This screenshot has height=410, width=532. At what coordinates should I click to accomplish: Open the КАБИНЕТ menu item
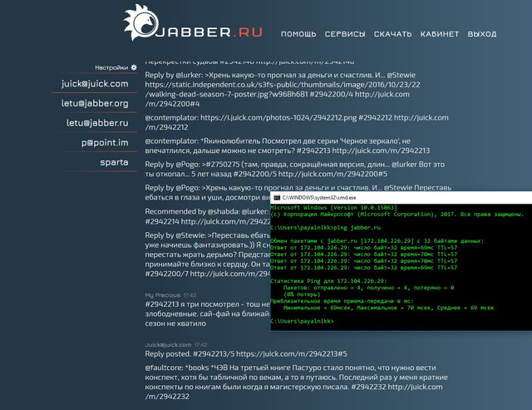(440, 34)
